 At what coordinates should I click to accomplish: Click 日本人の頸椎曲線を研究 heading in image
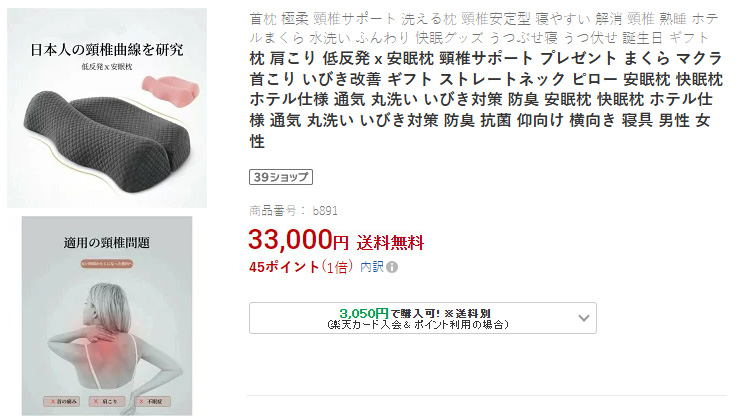click(x=107, y=49)
